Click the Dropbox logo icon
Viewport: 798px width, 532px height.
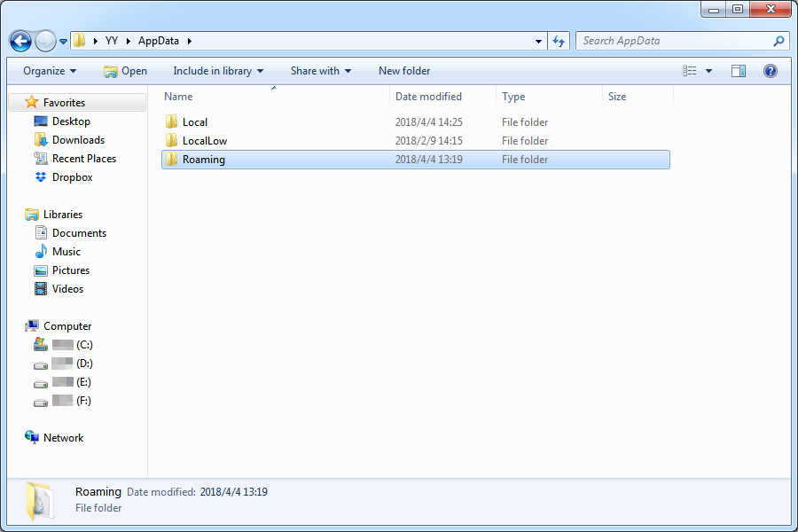[41, 176]
